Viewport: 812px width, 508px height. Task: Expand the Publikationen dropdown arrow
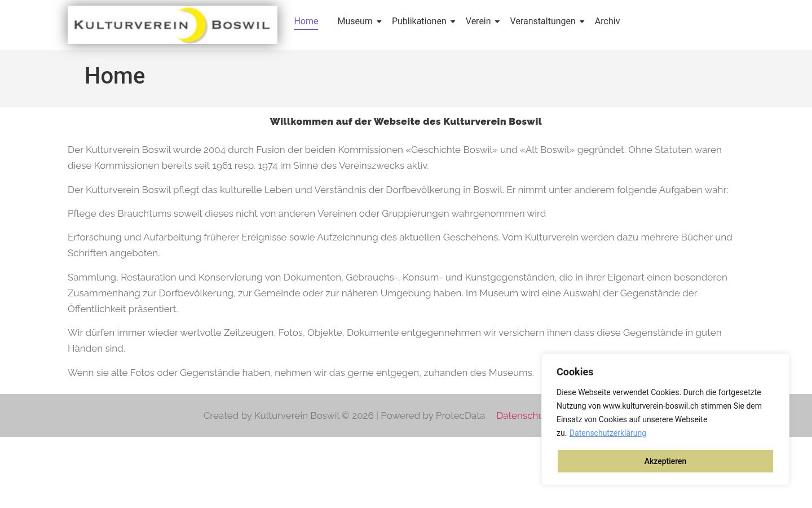(x=453, y=22)
